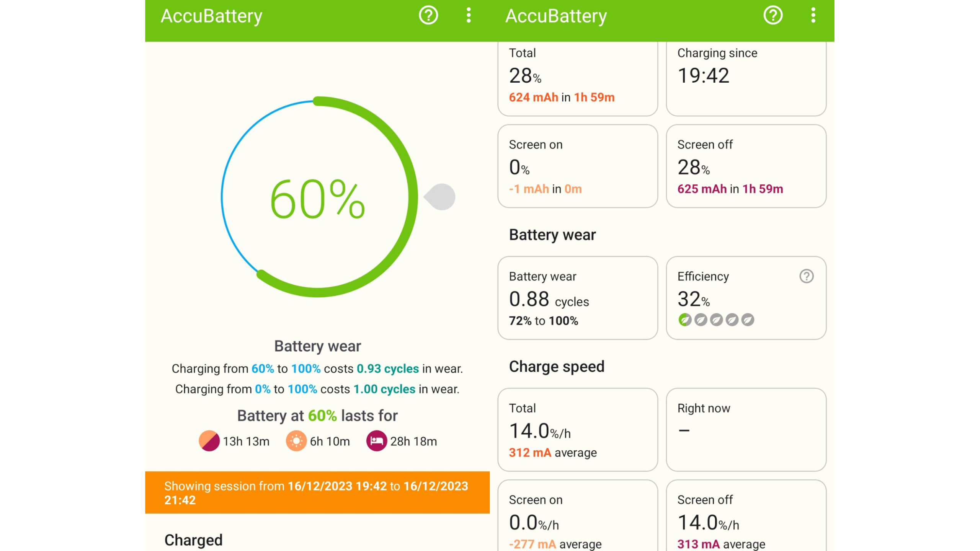Open help in right AccuBattery header

click(773, 16)
